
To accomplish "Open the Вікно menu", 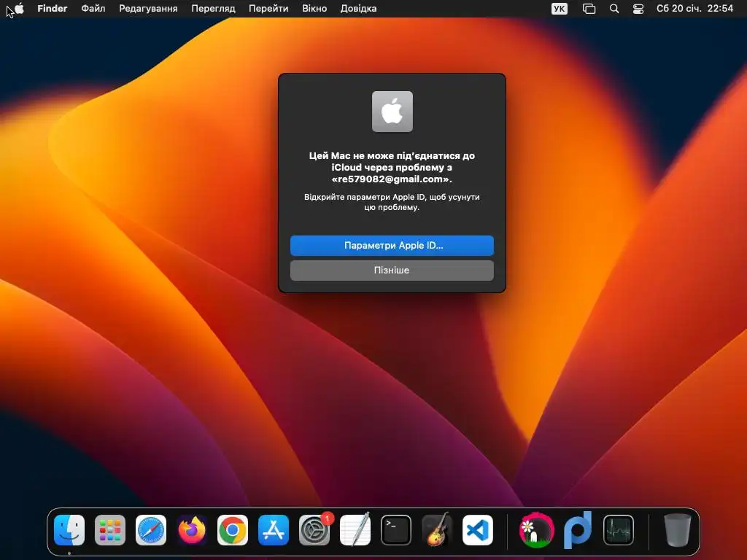I will coord(314,8).
